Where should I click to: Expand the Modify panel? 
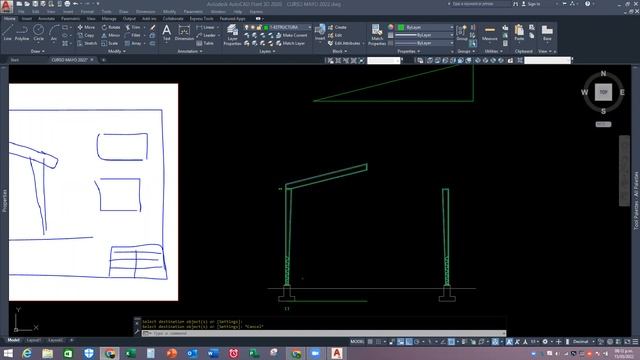[x=117, y=51]
